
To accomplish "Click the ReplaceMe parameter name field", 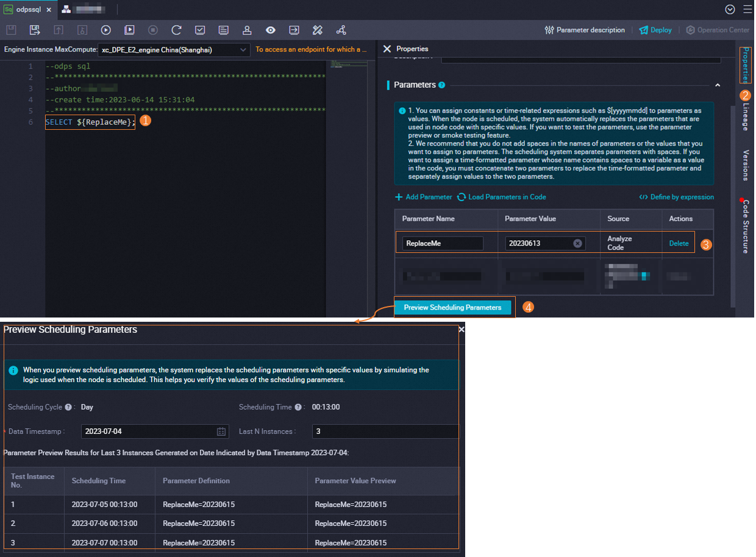I will click(443, 243).
